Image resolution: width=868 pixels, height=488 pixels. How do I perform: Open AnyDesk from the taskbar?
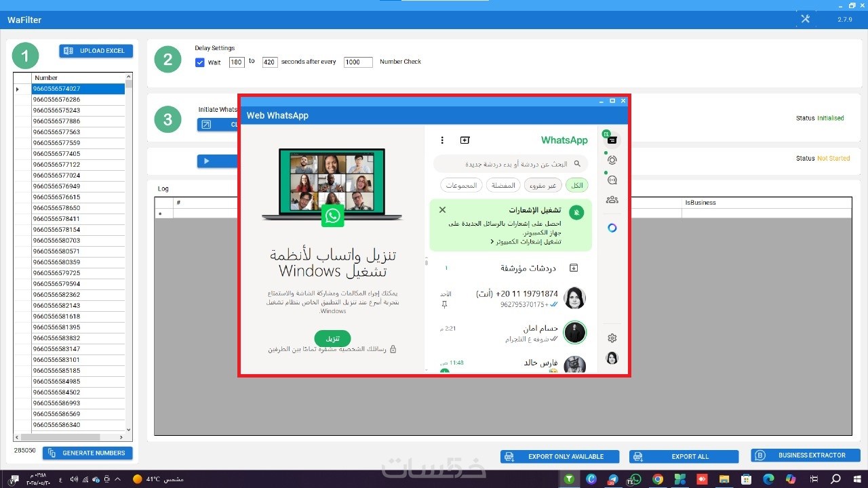pos(702,479)
